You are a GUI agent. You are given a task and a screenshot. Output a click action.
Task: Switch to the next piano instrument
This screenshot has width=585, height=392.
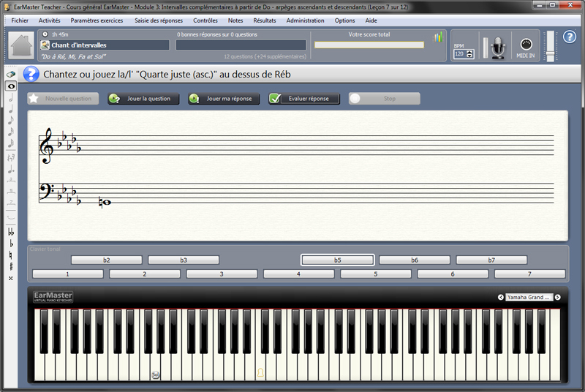(x=557, y=297)
